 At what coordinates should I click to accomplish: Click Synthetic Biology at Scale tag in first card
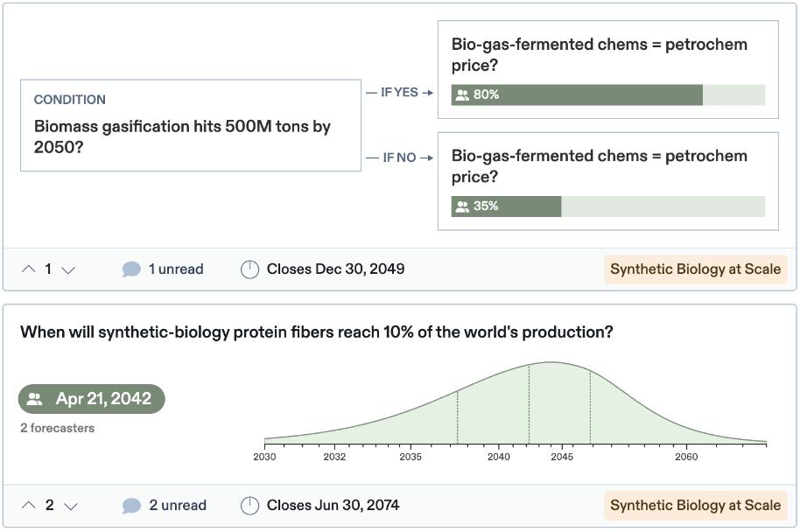(695, 269)
